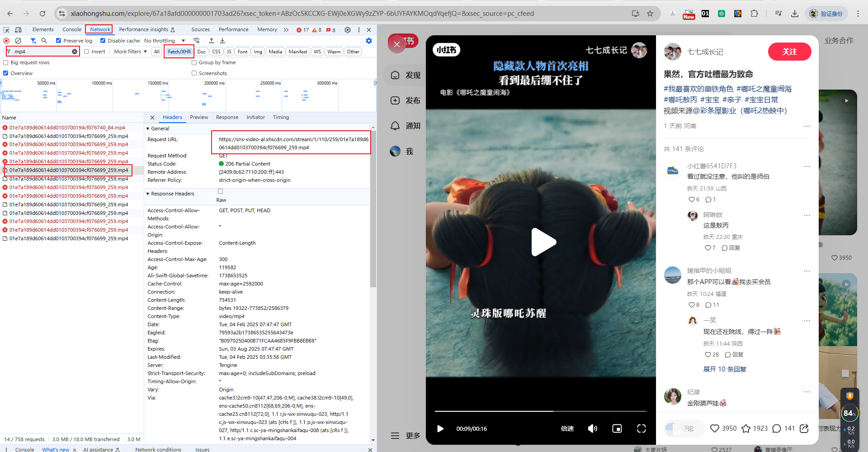
Task: Switch to Elements tab
Action: point(43,30)
